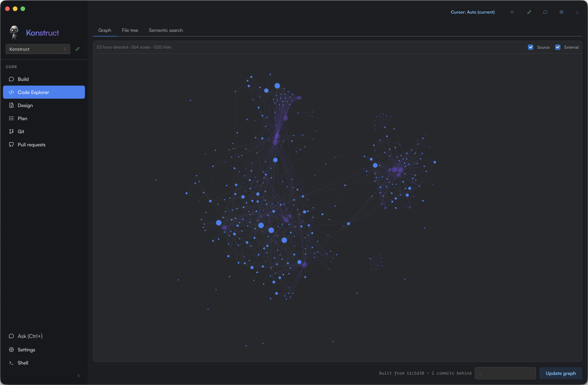Open the Plan section
Screen dimensions: 588x385
click(22, 118)
